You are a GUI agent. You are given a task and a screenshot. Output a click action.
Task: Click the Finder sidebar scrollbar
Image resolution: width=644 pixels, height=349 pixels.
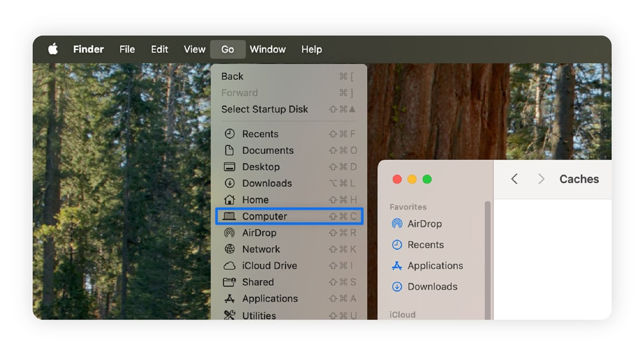click(x=488, y=260)
